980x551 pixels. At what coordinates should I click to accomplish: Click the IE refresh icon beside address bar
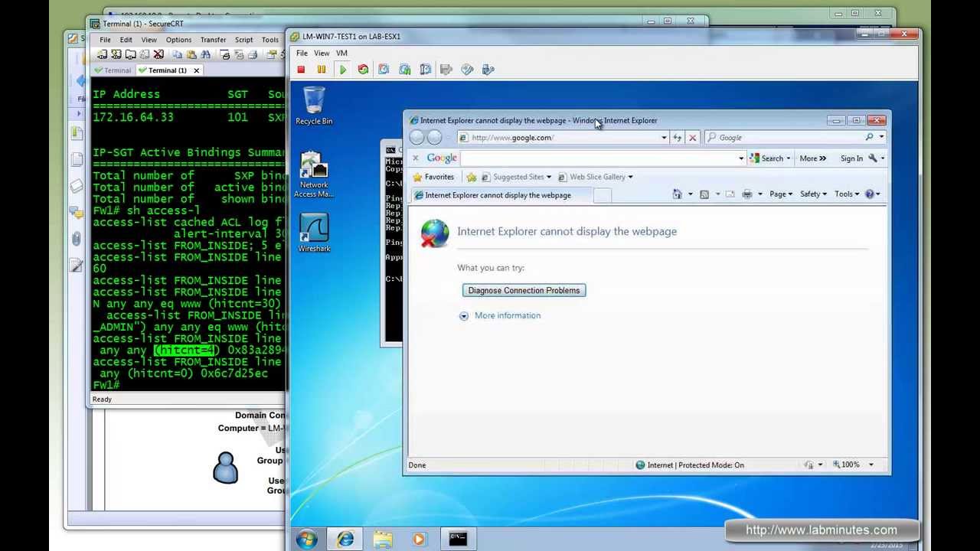[677, 138]
